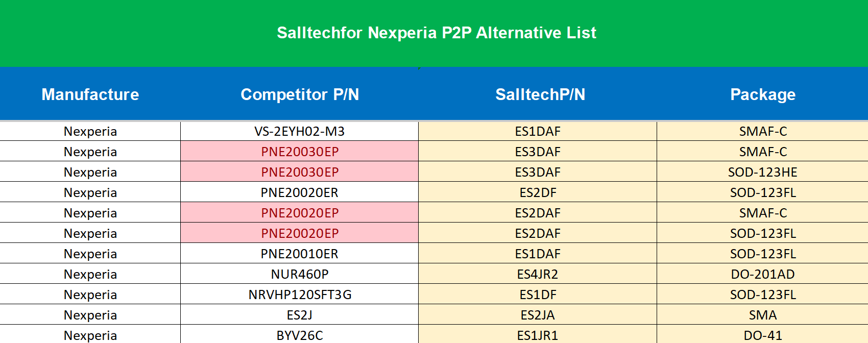The image size is (868, 343).
Task: Select the SOD-123HE package cell
Action: pyautogui.click(x=763, y=172)
